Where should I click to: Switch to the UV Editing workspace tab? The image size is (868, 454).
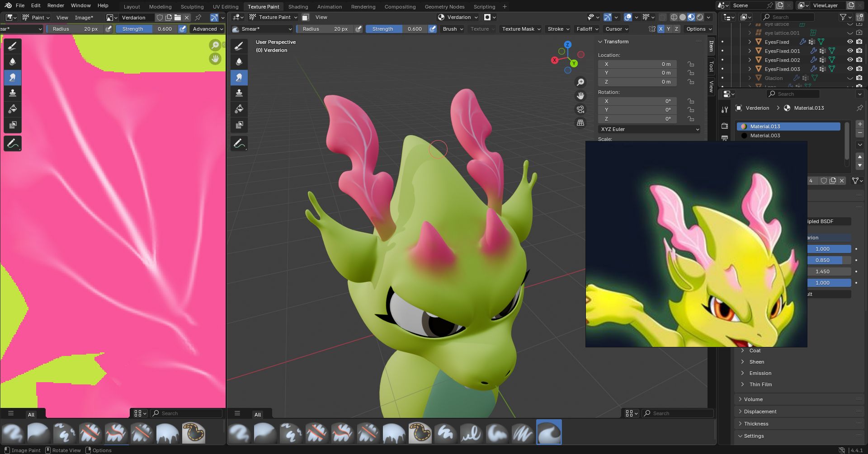[x=226, y=7]
